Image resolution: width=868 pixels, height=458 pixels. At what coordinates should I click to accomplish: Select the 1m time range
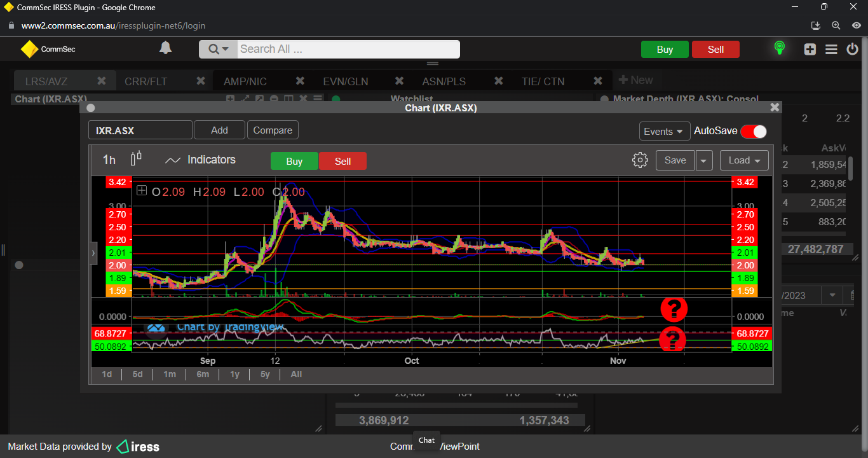(170, 374)
